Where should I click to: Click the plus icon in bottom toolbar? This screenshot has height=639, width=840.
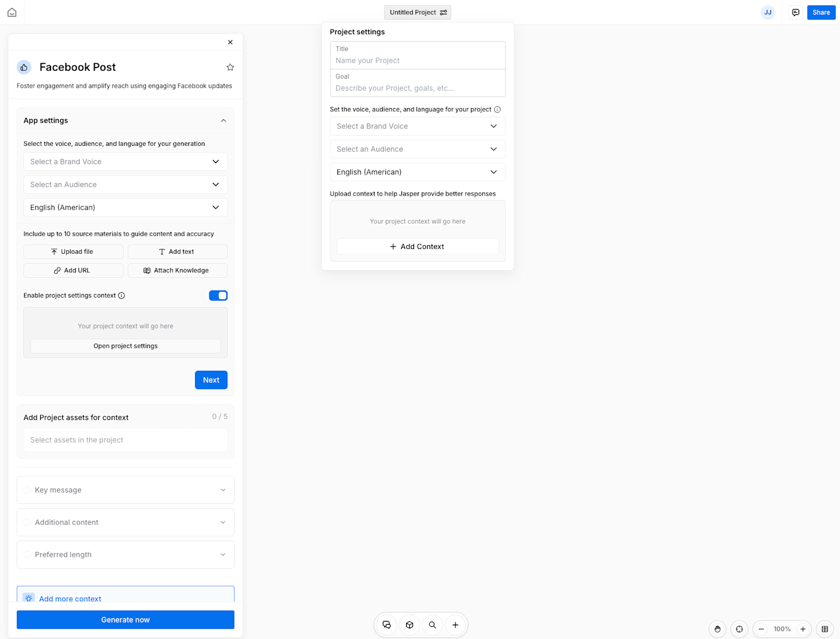(x=455, y=625)
